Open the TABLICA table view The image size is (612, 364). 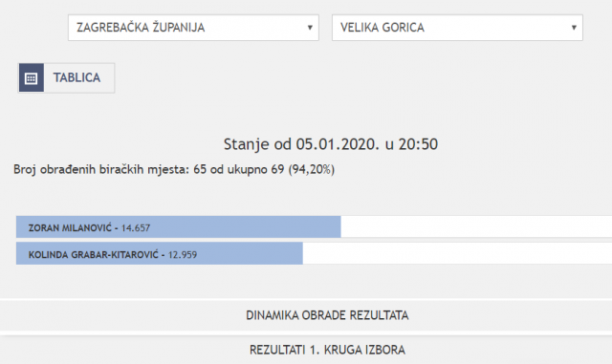[x=66, y=78]
